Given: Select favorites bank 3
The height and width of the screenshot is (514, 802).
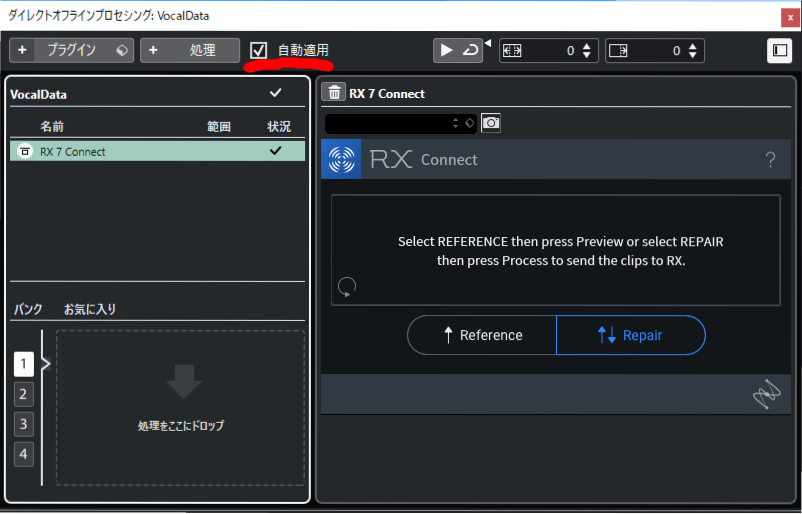Looking at the screenshot, I should point(24,424).
